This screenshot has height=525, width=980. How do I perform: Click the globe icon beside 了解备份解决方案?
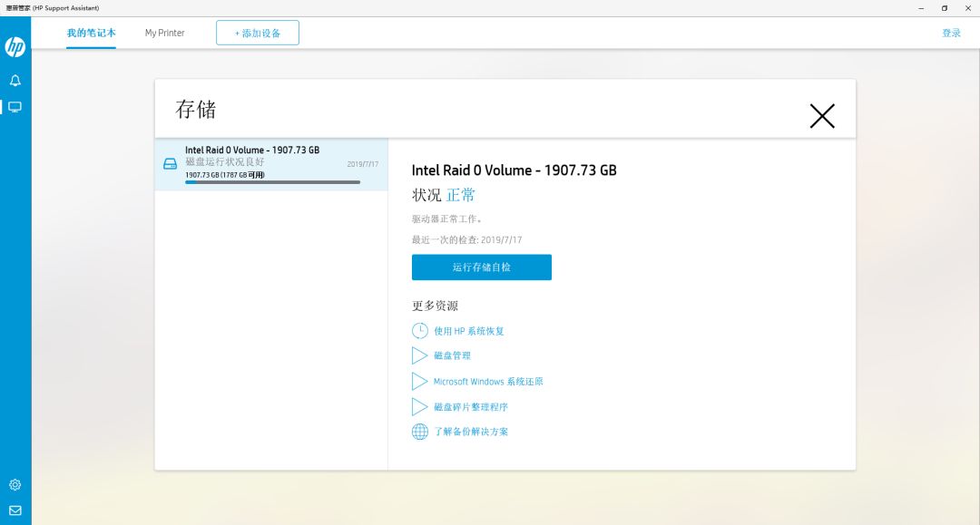point(420,432)
